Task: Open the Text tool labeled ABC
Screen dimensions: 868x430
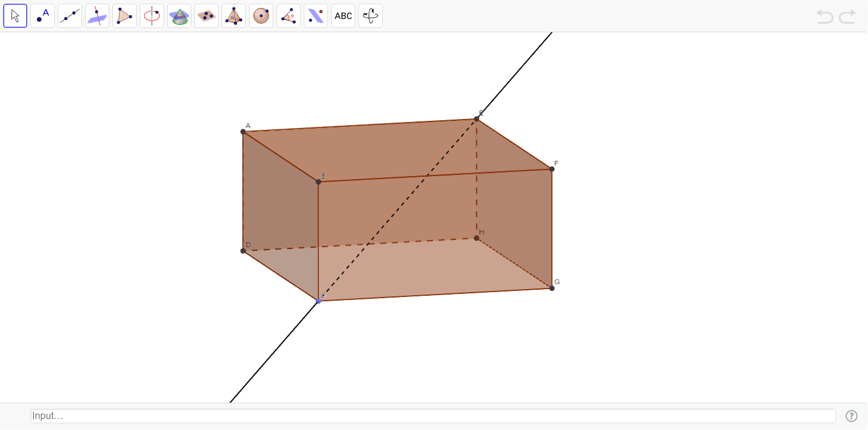Action: (343, 16)
